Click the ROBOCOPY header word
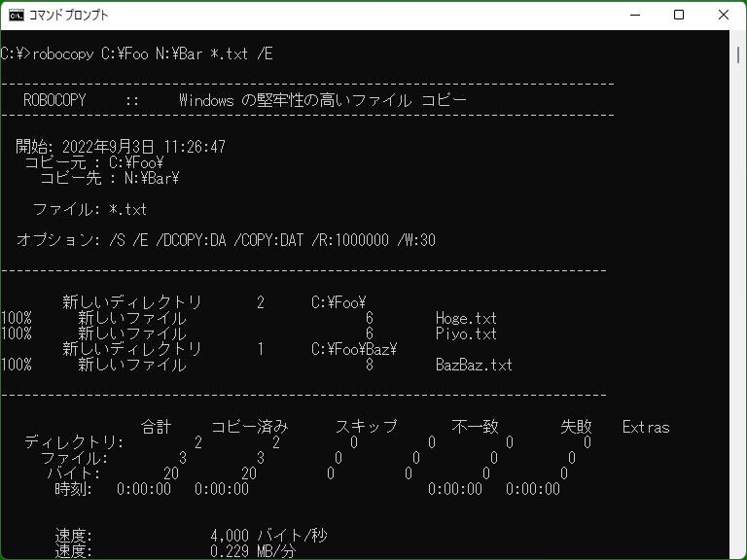This screenshot has width=747, height=560. coord(54,100)
